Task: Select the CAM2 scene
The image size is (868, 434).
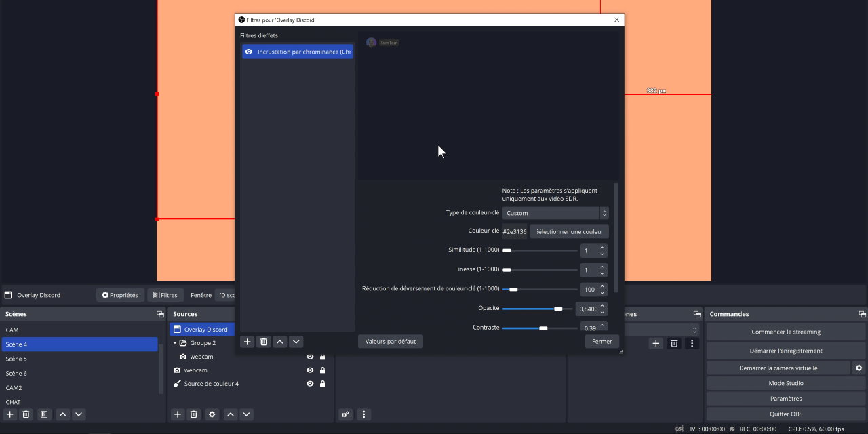Action: (14, 388)
